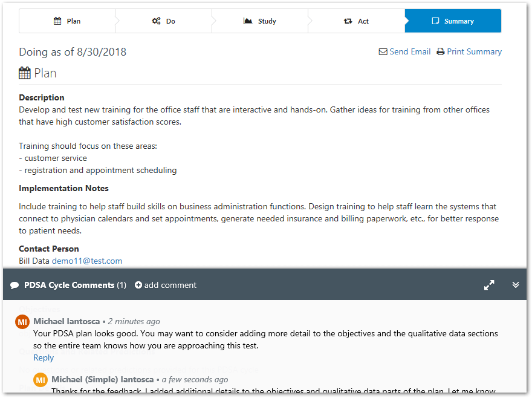Click '- registration and appointment scheduling' line
This screenshot has width=532, height=398.
98,170
